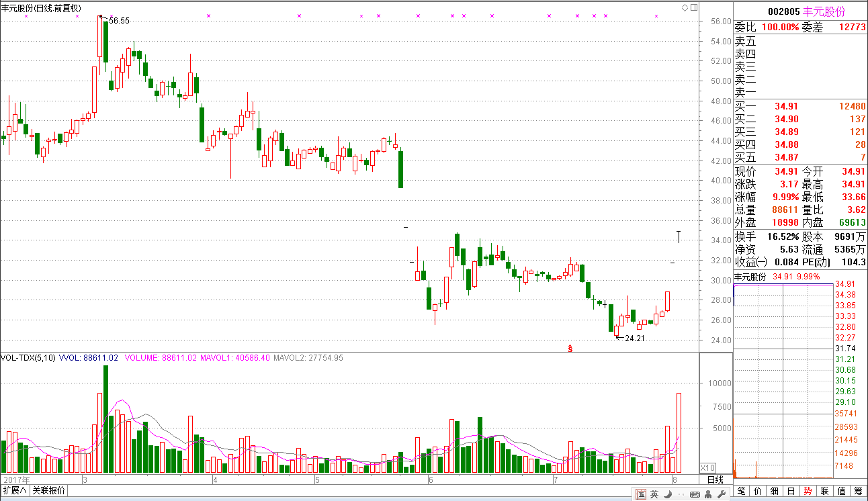Click the 56.55 high price label

point(119,21)
